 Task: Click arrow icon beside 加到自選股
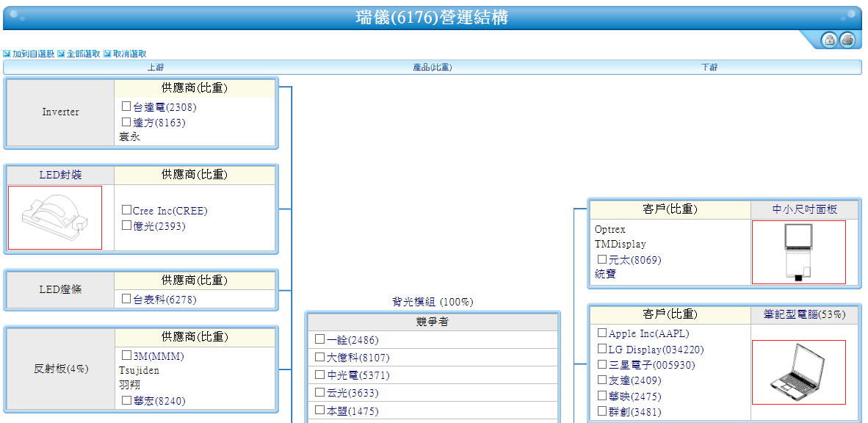pos(7,54)
